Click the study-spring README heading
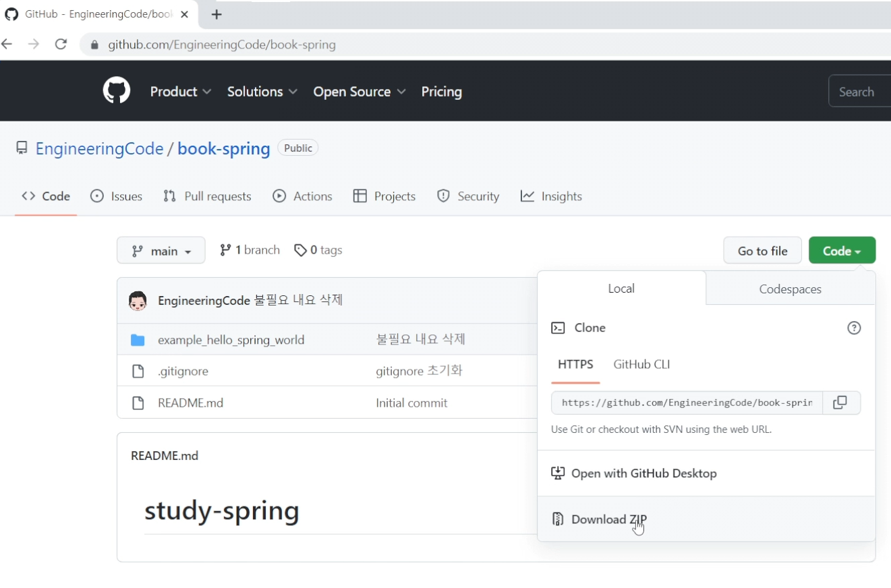 point(222,511)
